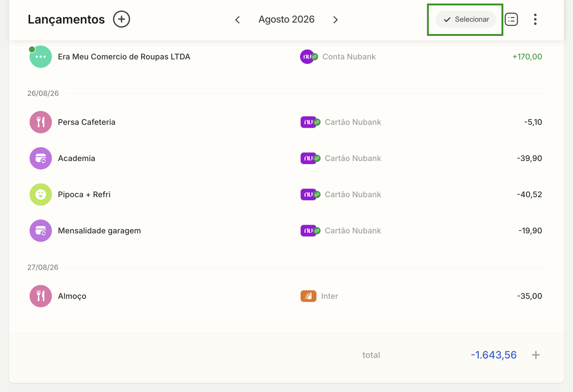Viewport: 573px width, 392px height.
Task: Click Cartão Nubank label in Academia row
Action: click(x=353, y=158)
